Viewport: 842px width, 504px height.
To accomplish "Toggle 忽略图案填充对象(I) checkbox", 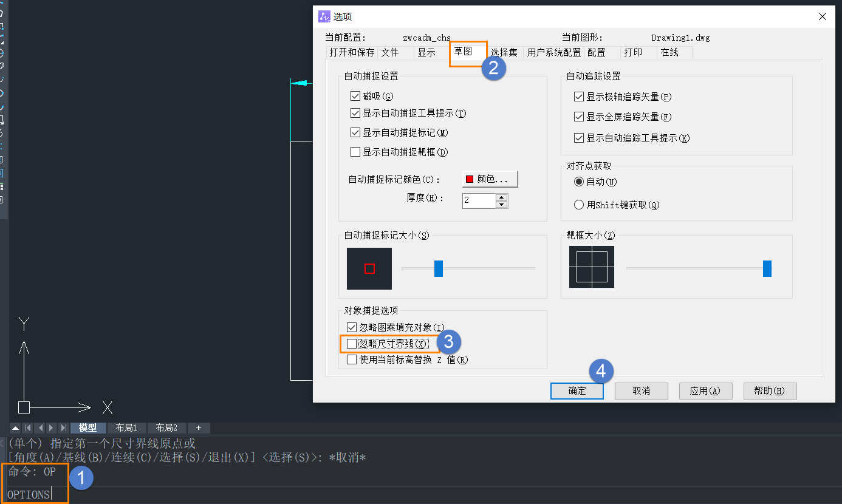I will (x=352, y=327).
